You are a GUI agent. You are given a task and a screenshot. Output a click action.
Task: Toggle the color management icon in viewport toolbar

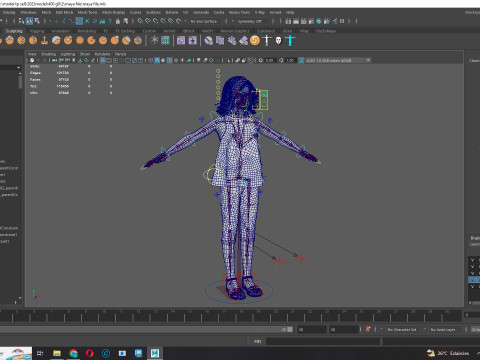[301, 60]
